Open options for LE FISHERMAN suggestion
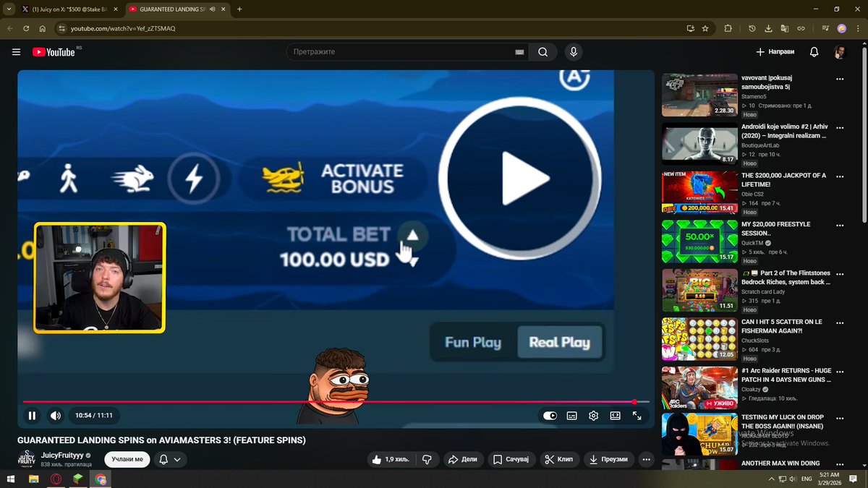The width and height of the screenshot is (868, 488). coord(840,322)
